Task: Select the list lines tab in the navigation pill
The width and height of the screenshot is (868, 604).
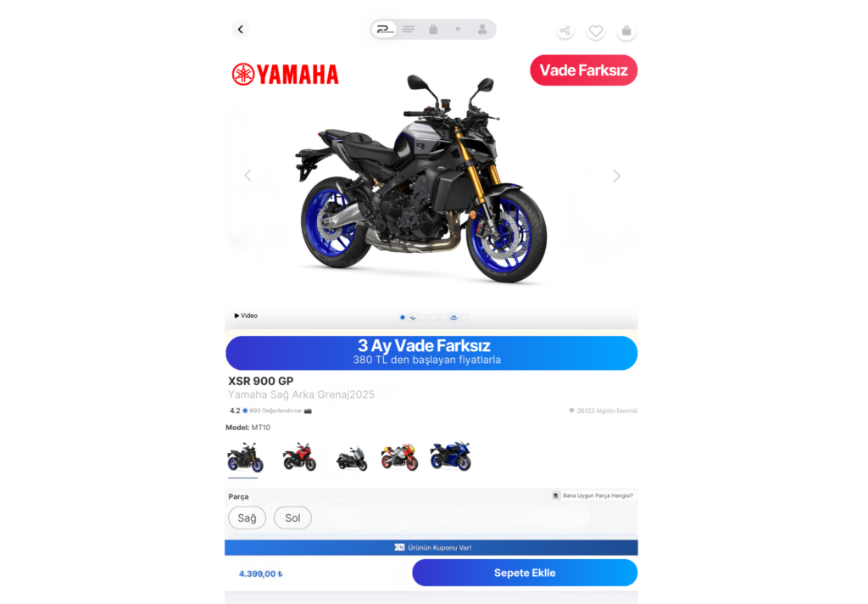Action: (409, 30)
